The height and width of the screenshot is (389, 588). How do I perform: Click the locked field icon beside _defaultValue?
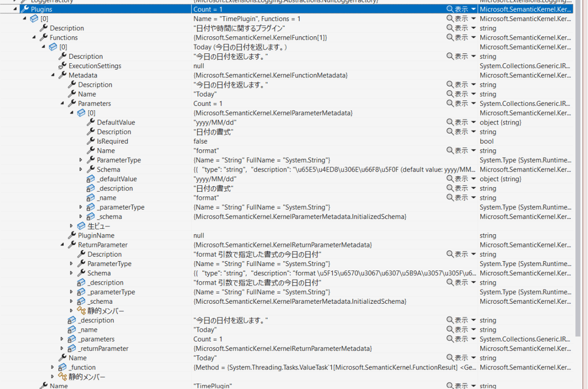91,179
